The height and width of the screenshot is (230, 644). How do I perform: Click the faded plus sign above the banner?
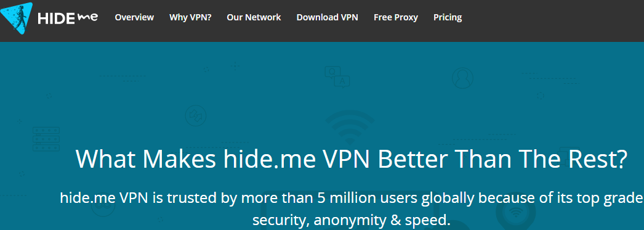235,66
